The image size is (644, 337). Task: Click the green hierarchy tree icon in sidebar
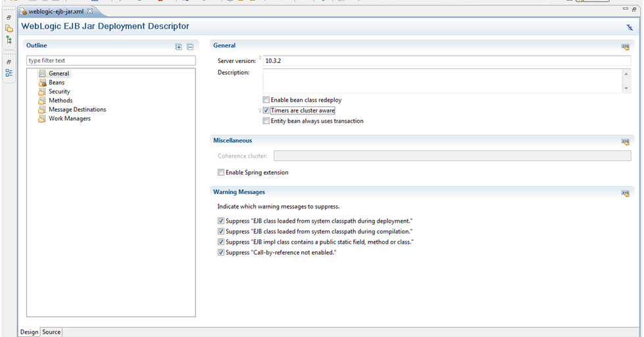click(x=9, y=40)
